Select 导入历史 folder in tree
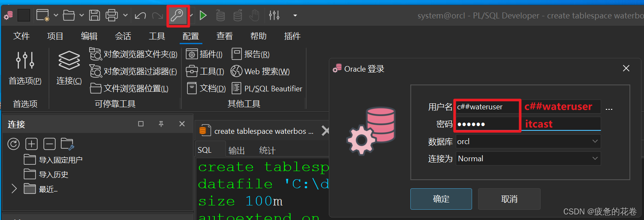644x220 pixels. pos(46,175)
